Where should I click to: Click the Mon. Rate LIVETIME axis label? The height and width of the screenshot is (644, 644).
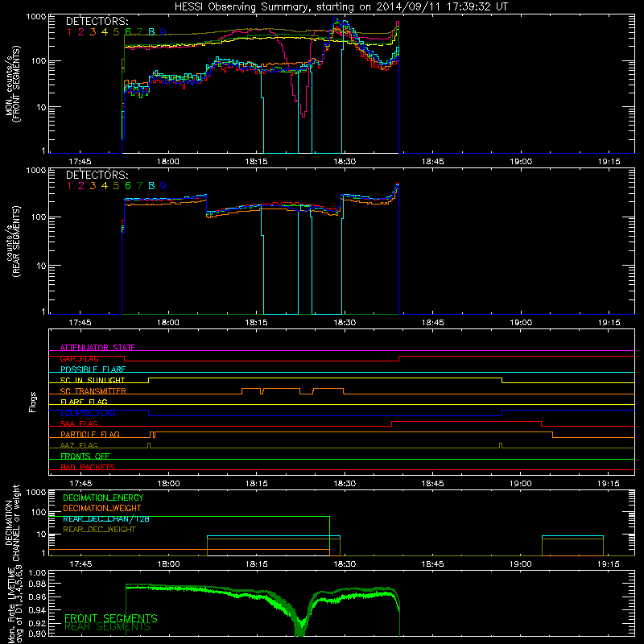tap(12, 605)
